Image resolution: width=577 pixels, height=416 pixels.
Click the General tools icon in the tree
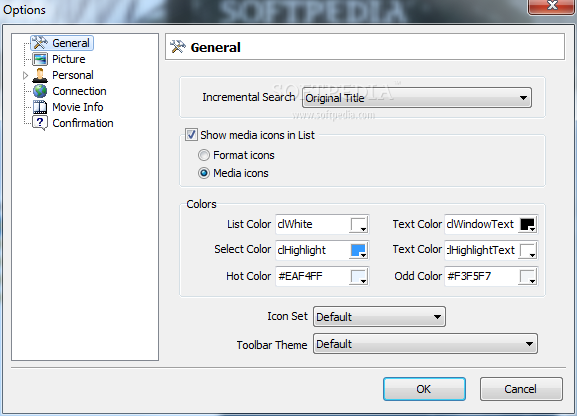[40, 43]
